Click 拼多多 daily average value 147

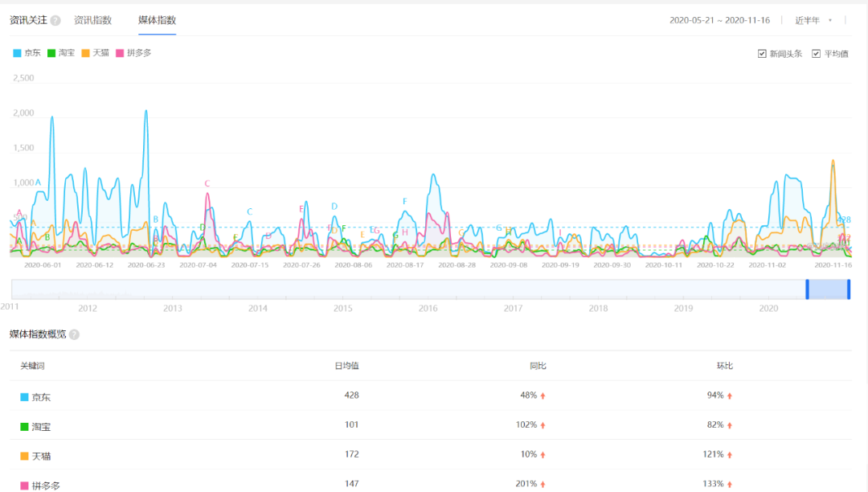tap(351, 484)
